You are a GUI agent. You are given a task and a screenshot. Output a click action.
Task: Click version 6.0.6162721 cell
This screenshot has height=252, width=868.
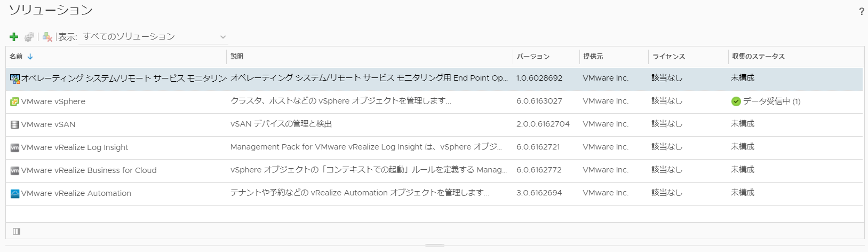(x=538, y=147)
